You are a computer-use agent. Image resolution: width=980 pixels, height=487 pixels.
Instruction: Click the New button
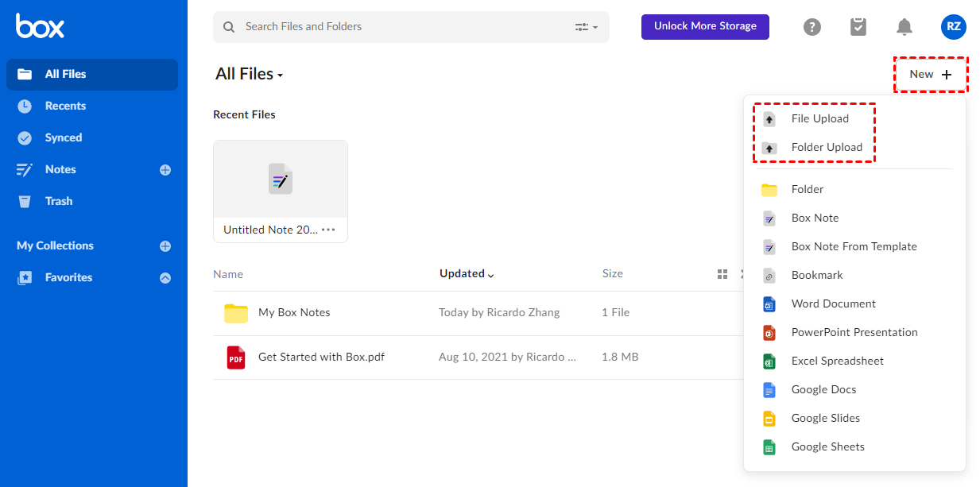pyautogui.click(x=930, y=75)
